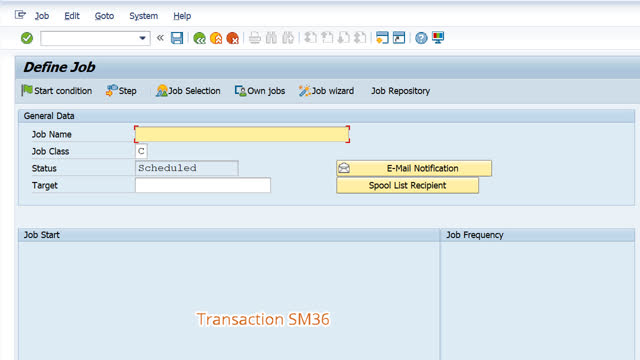Click the blue Help question mark icon
The width and height of the screenshot is (640, 360).
(421, 38)
